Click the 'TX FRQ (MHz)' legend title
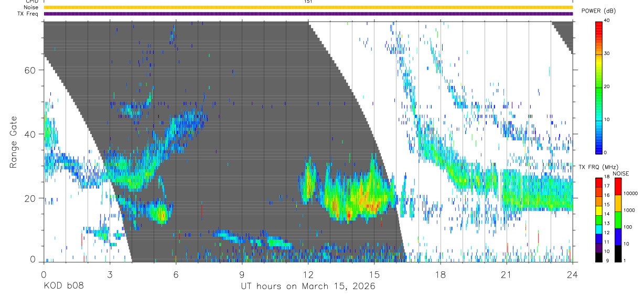Image resolution: width=644 pixels, height=297 pixels. click(x=598, y=167)
